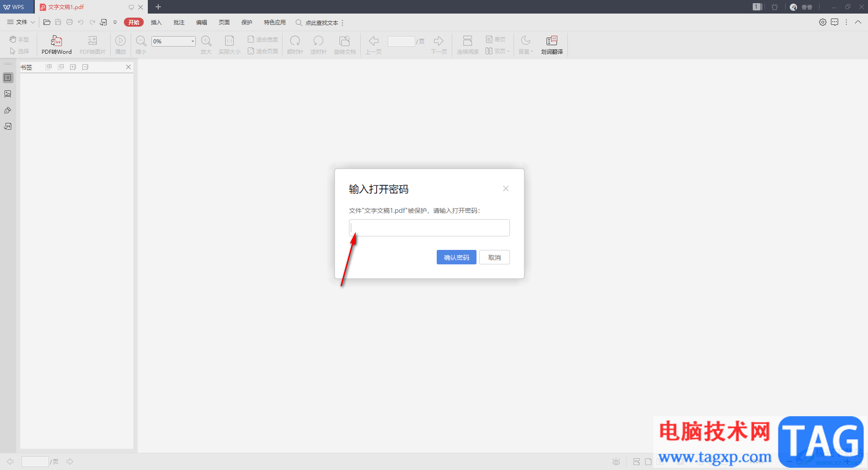Click the 播放 play button
The height and width of the screenshot is (470, 868).
coord(120,45)
